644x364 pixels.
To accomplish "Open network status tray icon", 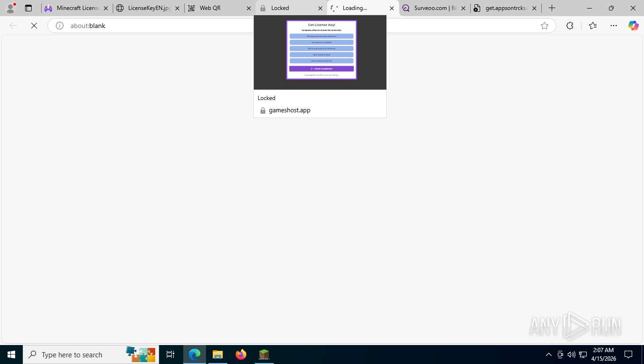I will (583, 355).
